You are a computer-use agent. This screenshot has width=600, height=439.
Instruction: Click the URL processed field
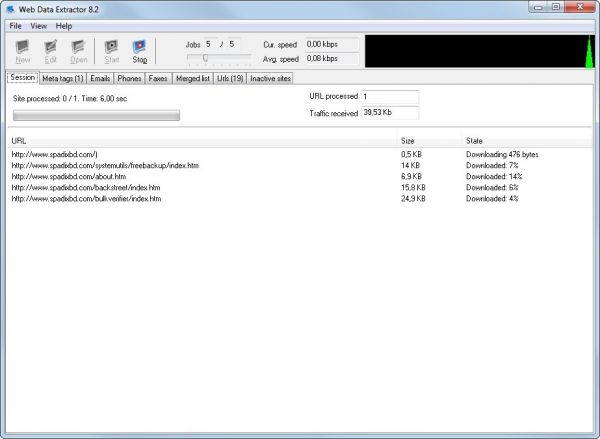pyautogui.click(x=390, y=96)
